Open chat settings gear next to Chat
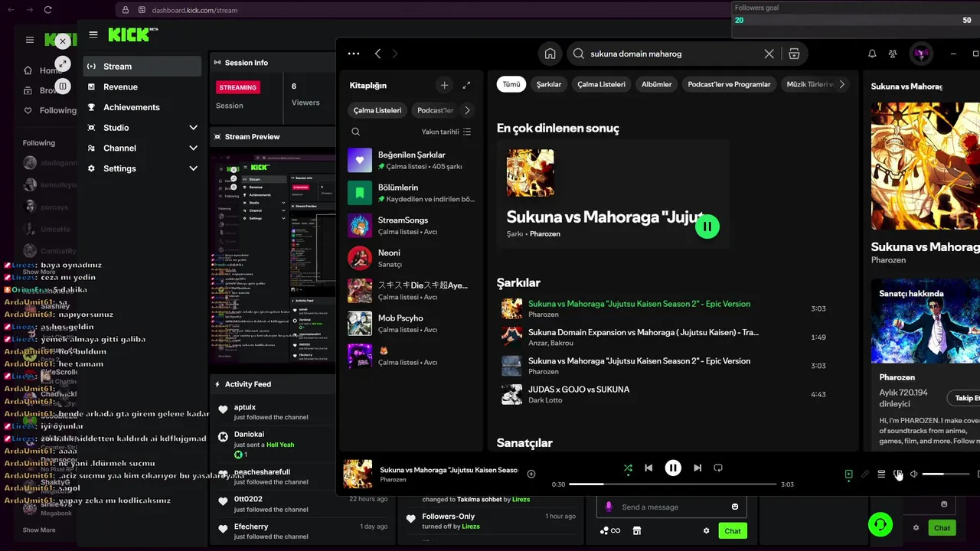The image size is (980, 551). pos(706,530)
